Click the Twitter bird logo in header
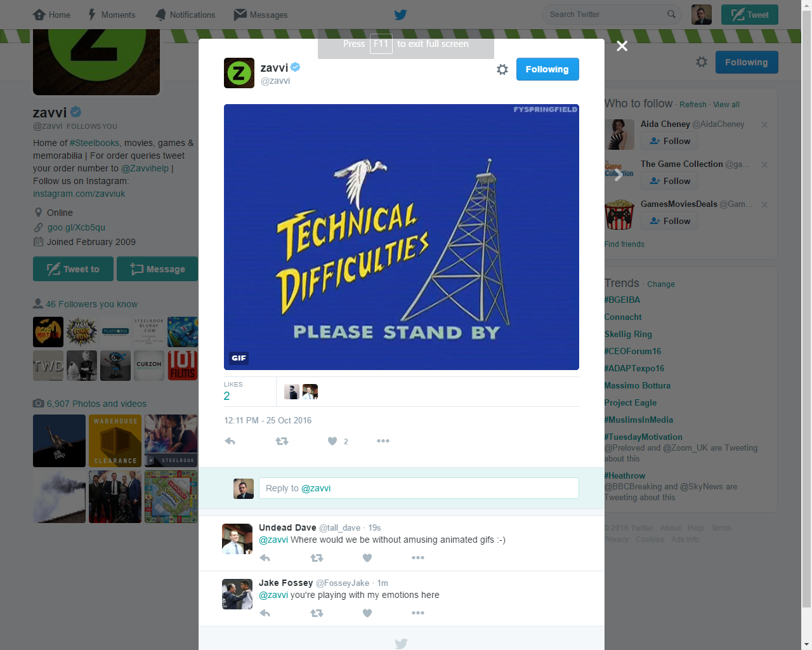Screen dimensions: 812x650 (x=400, y=15)
